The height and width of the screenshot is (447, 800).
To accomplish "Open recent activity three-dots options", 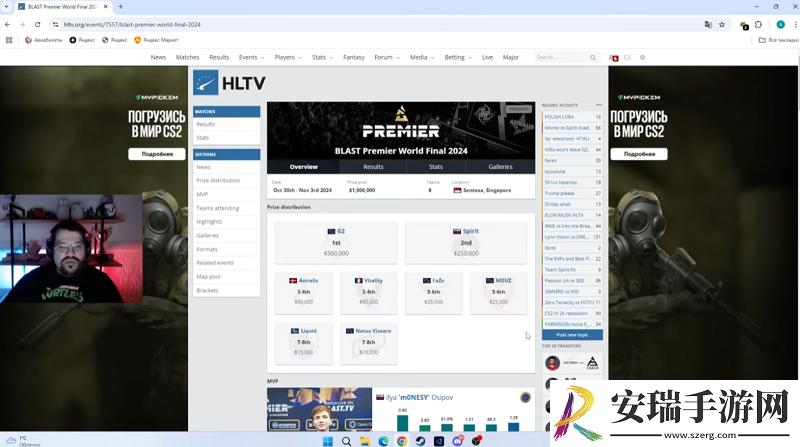I will pyautogui.click(x=598, y=105).
